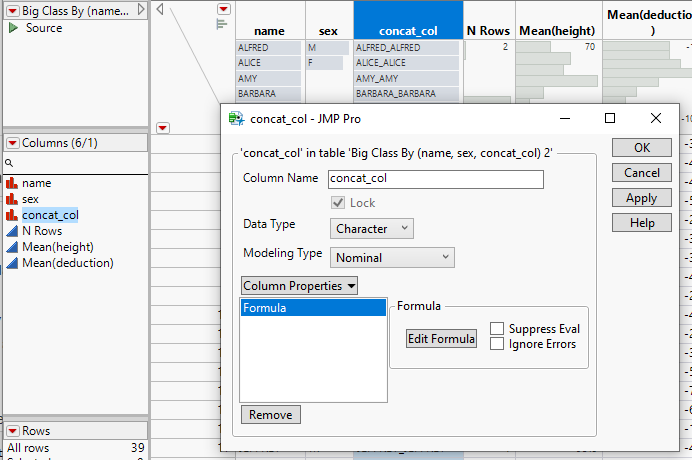
Task: Click the F cell in sex column
Action: 325,63
